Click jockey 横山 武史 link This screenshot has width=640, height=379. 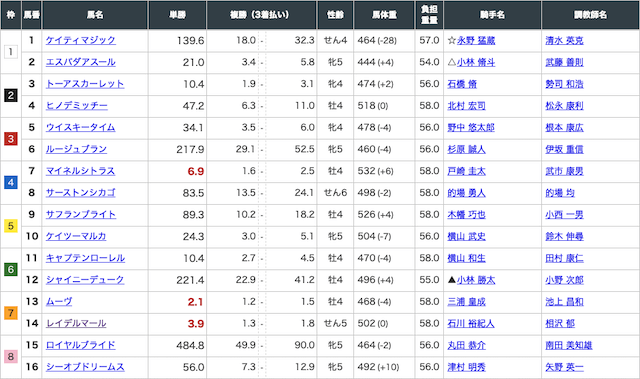tap(467, 236)
